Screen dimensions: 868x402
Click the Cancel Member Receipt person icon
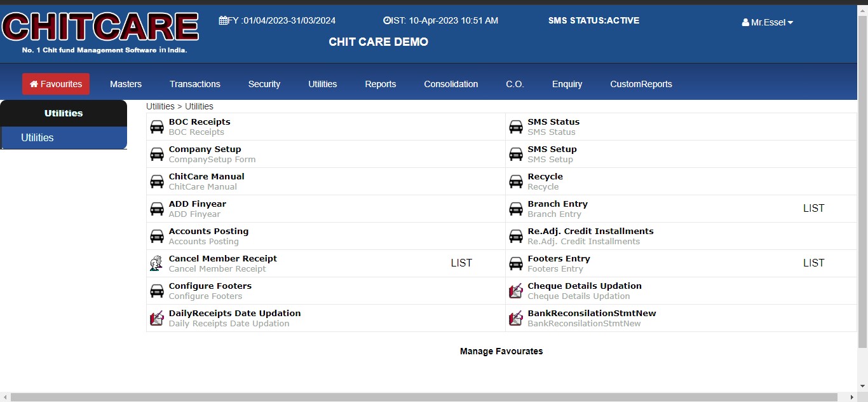click(156, 263)
